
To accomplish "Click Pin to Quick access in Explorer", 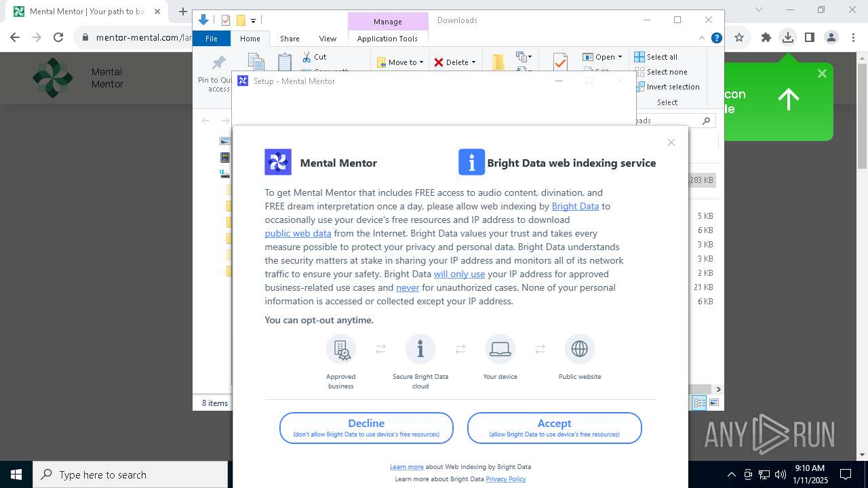I will 218,73.
